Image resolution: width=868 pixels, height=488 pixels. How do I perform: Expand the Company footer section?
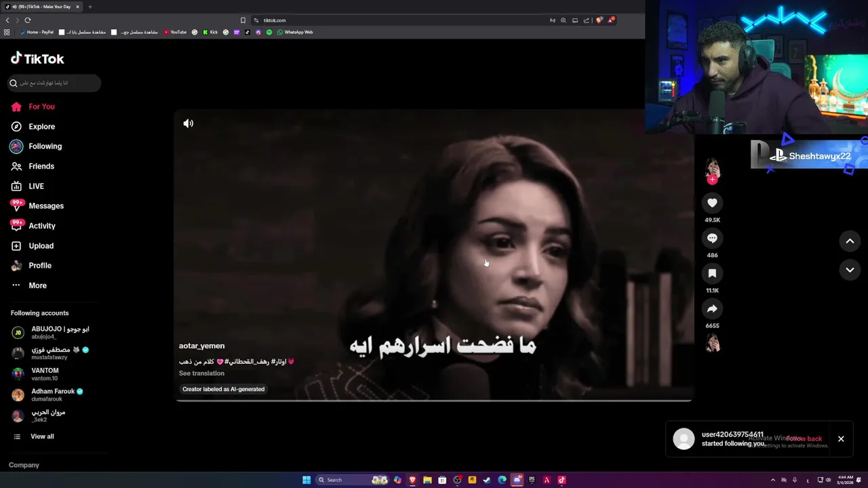tap(24, 465)
